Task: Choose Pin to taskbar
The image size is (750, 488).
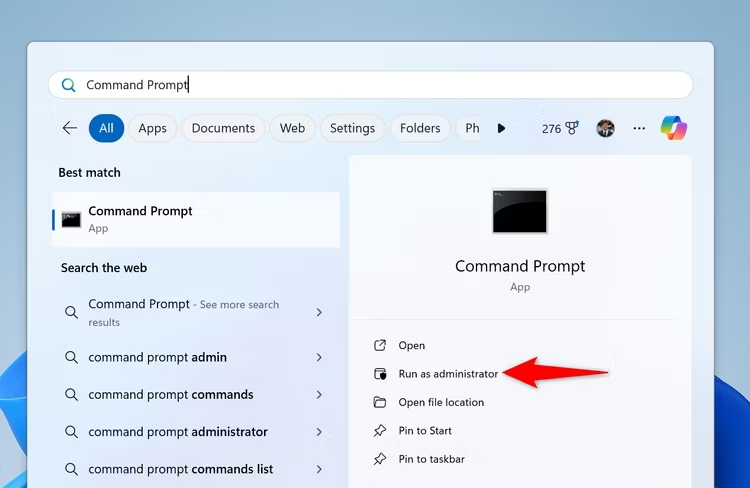Action: point(419,459)
